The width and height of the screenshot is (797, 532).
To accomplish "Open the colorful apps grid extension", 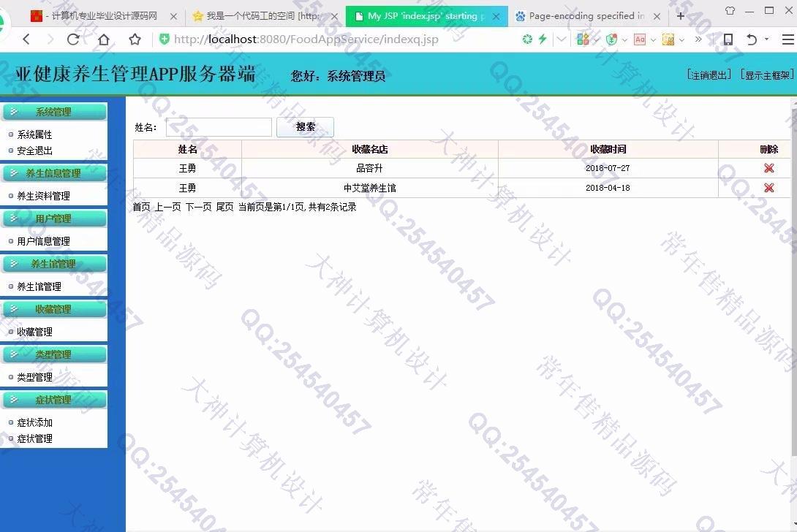I will point(583,39).
